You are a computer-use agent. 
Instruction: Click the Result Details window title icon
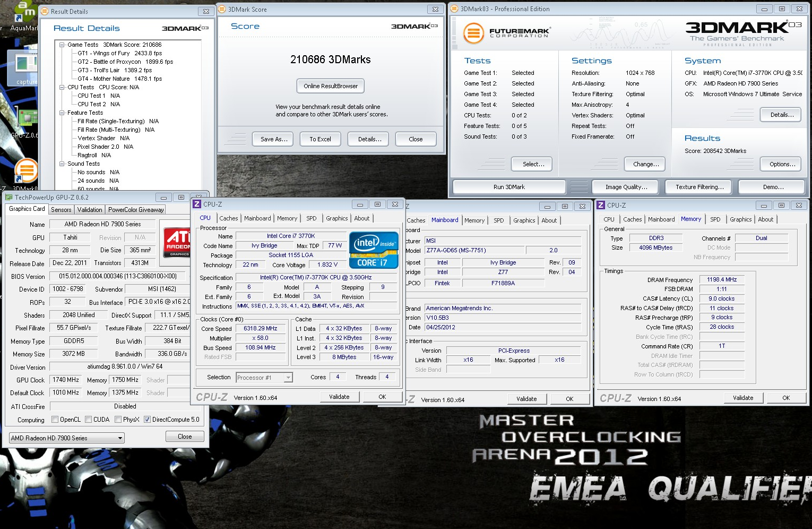pyautogui.click(x=45, y=11)
